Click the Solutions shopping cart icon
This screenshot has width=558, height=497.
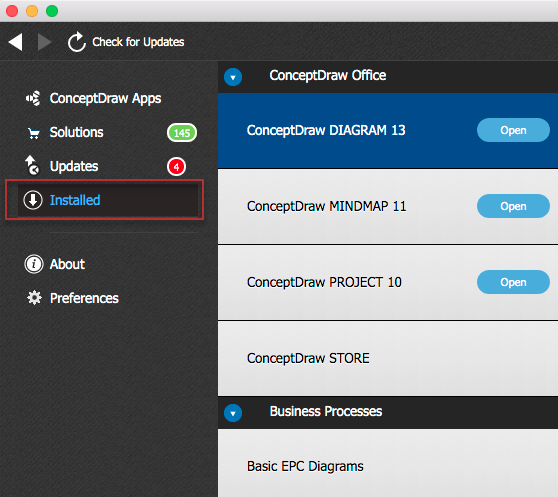34,133
